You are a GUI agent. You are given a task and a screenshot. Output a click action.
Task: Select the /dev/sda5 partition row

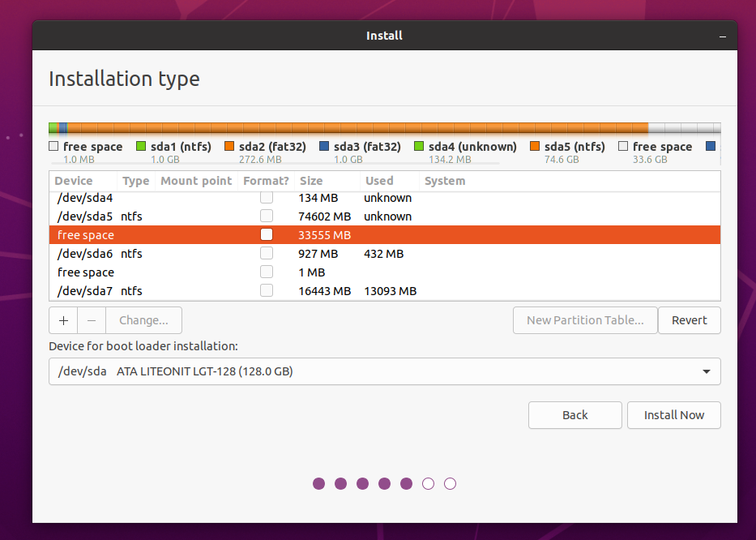pos(385,216)
